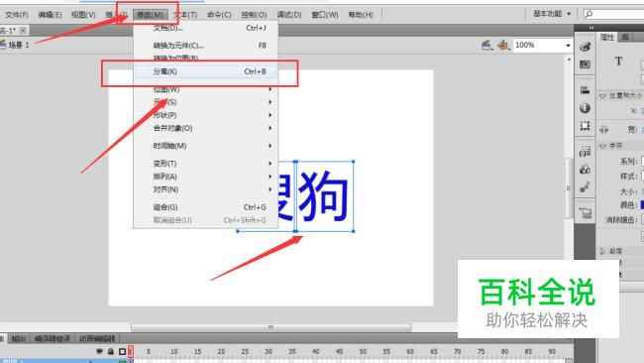The width and height of the screenshot is (644, 363).
Task: Open the 文本(T) menu
Action: point(185,15)
